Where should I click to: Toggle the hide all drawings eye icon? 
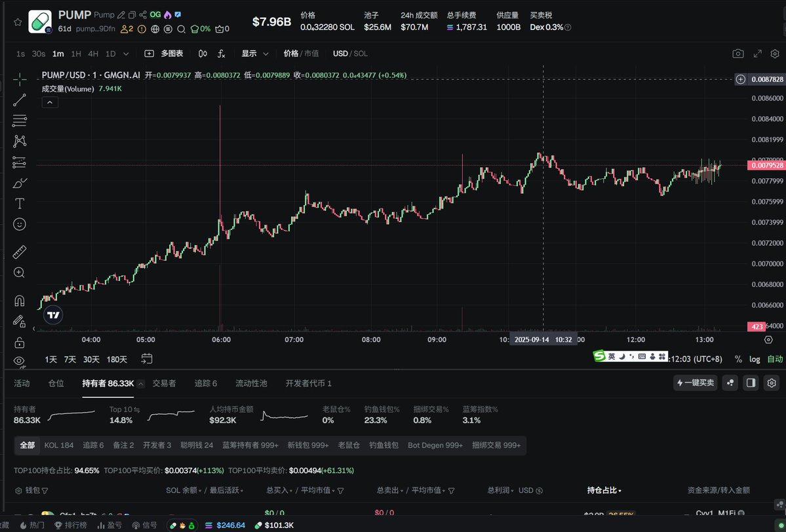[19, 361]
